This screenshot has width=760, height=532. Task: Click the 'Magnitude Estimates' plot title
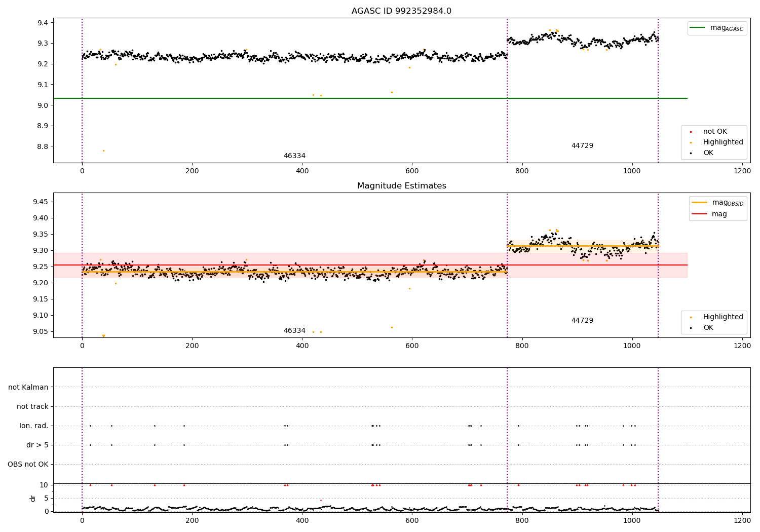tap(401, 186)
